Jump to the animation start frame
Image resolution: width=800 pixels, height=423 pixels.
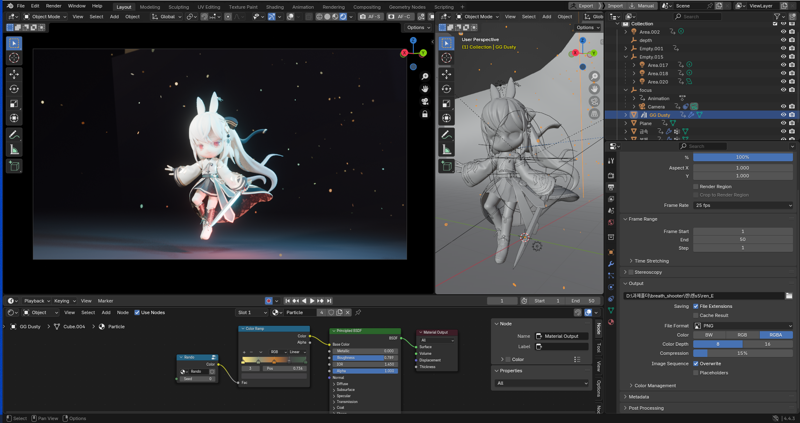coord(288,301)
